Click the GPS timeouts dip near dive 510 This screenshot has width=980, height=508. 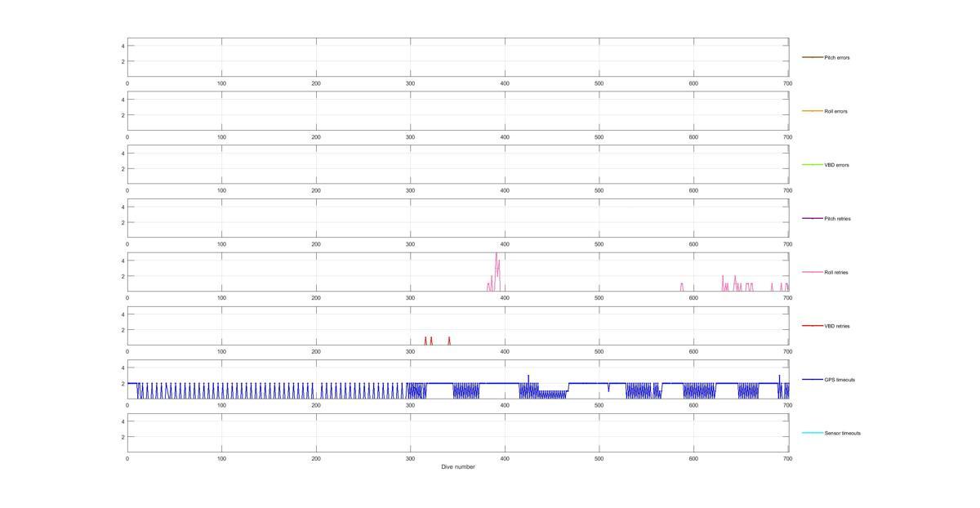tap(608, 387)
